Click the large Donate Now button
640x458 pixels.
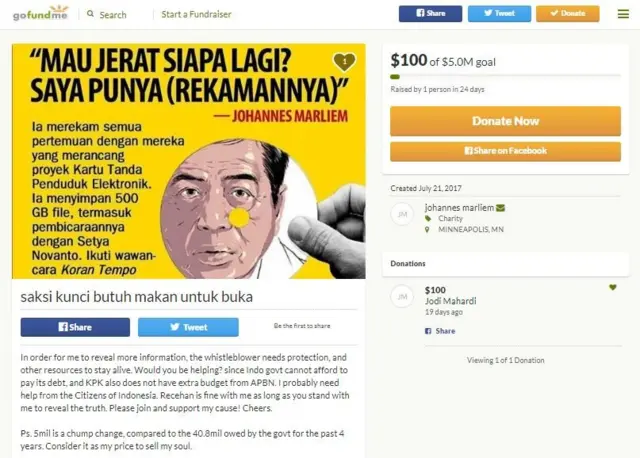pyautogui.click(x=505, y=121)
